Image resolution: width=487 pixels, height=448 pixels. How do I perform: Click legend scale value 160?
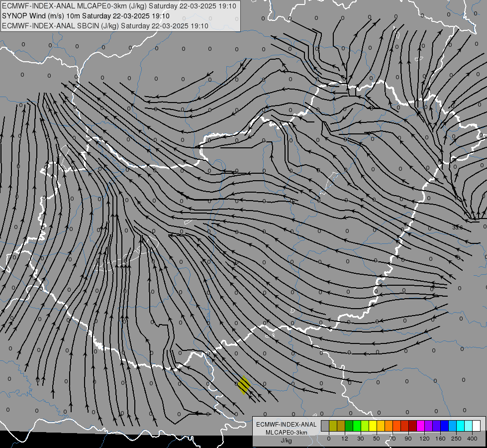[x=440, y=439]
